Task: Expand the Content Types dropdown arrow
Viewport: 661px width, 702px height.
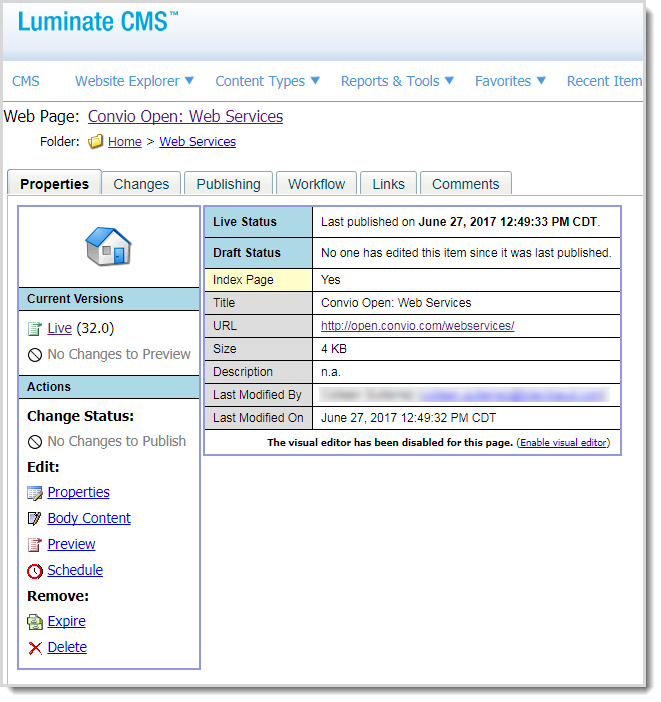Action: pos(315,81)
